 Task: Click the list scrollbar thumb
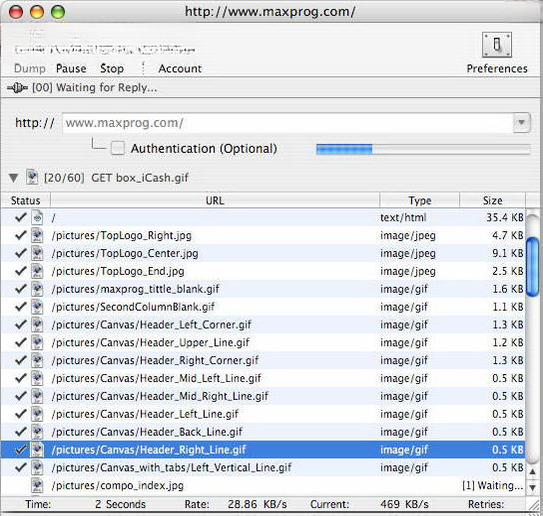click(532, 266)
